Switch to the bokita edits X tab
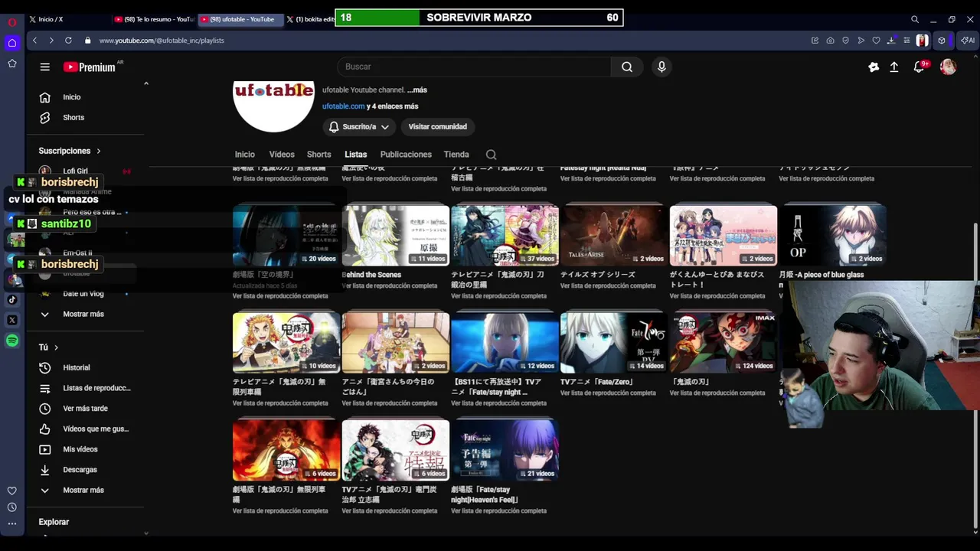The image size is (980, 551). [x=310, y=19]
